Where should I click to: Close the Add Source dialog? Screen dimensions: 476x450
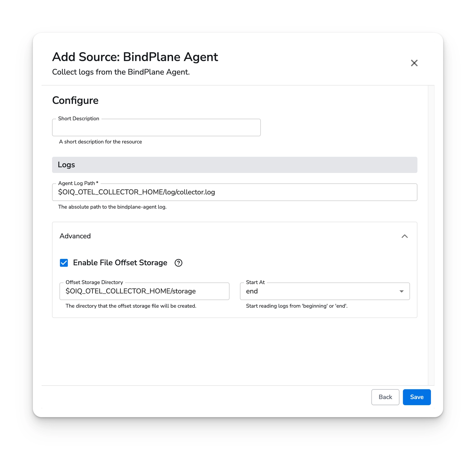[414, 63]
